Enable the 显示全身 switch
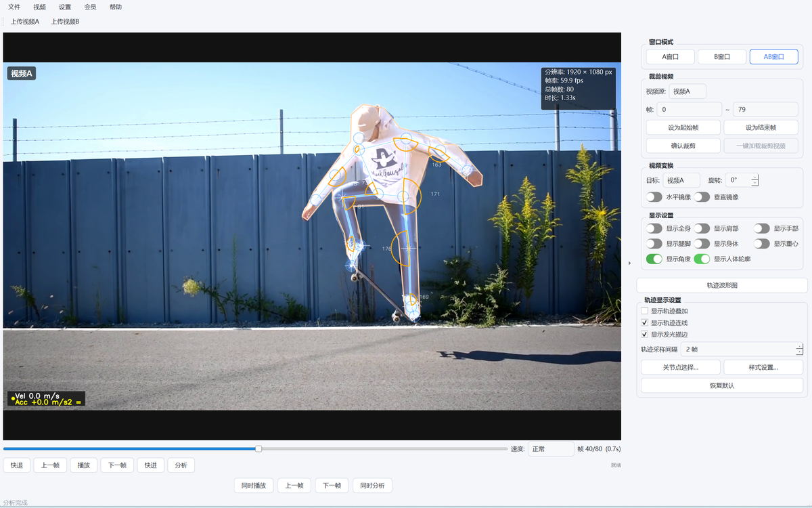The image size is (812, 508). [x=654, y=229]
